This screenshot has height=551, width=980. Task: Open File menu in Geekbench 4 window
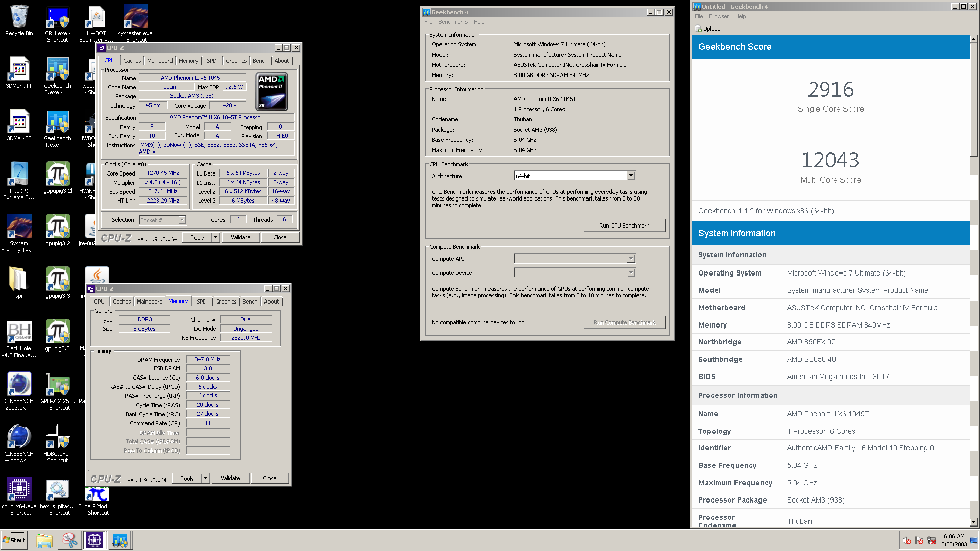tap(428, 22)
